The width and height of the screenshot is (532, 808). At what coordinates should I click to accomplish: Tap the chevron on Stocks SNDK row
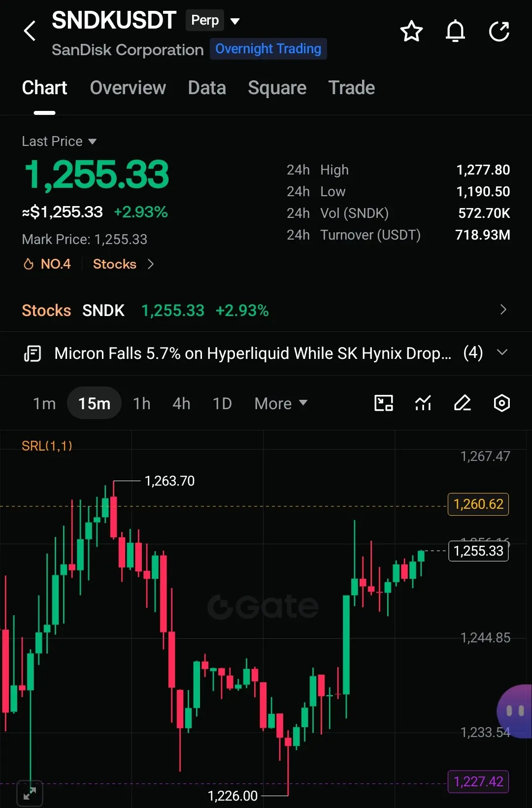pos(503,310)
